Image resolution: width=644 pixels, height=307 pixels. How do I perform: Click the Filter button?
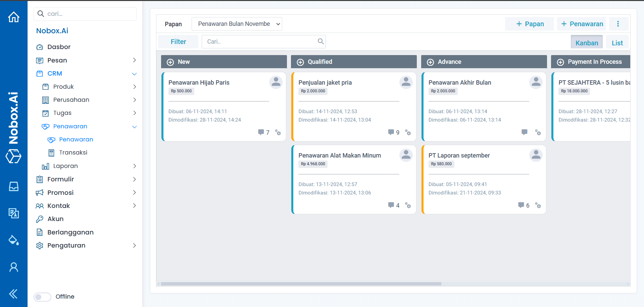178,42
